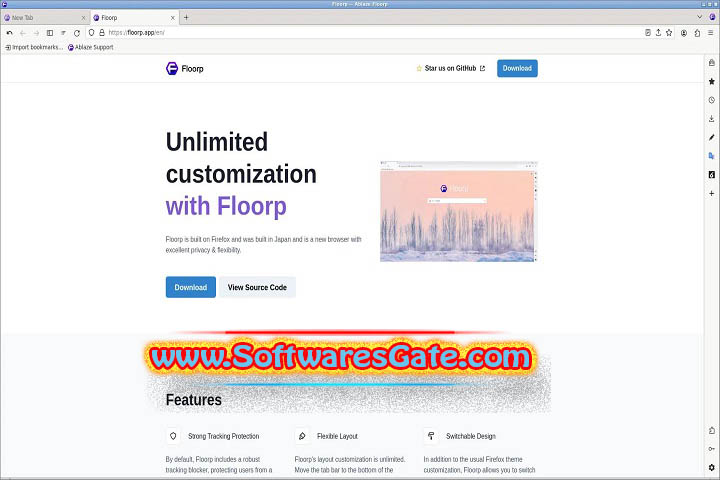Image resolution: width=720 pixels, height=480 pixels.
Task: Open the tracking protection shield icon
Action: point(91,33)
